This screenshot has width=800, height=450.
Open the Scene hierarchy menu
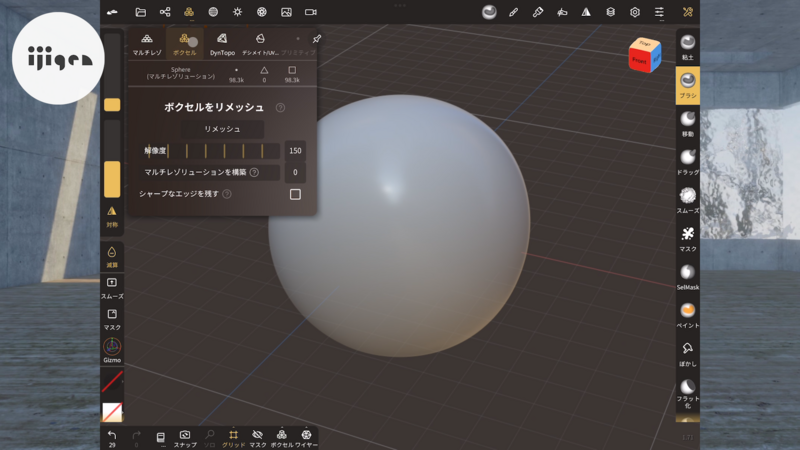click(165, 12)
